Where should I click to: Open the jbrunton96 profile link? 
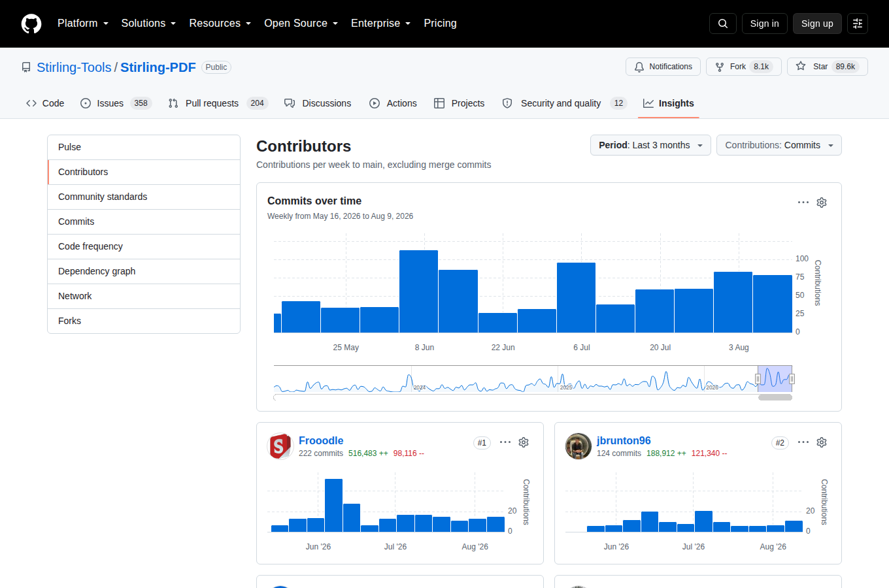[624, 440]
